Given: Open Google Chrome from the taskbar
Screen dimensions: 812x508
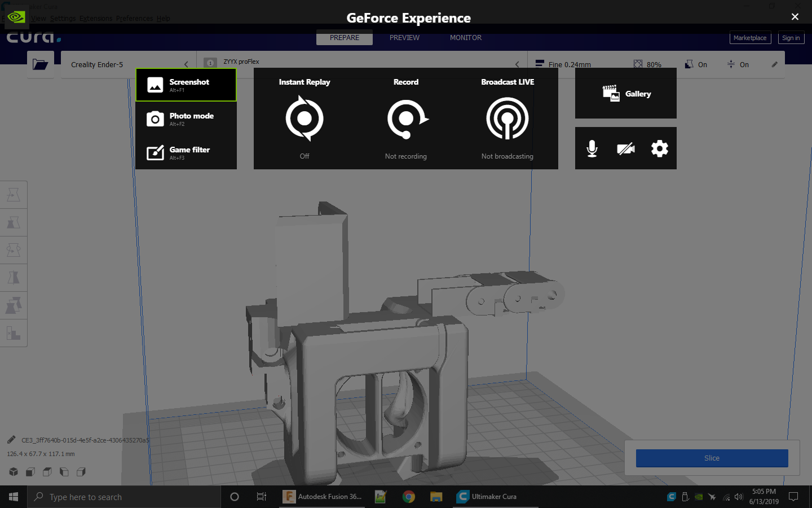Looking at the screenshot, I should pyautogui.click(x=409, y=497).
